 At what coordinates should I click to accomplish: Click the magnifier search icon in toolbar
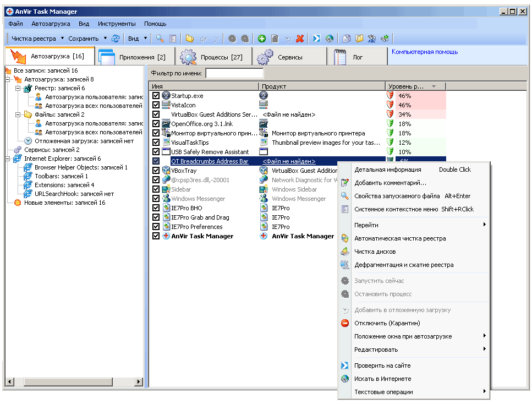click(160, 39)
